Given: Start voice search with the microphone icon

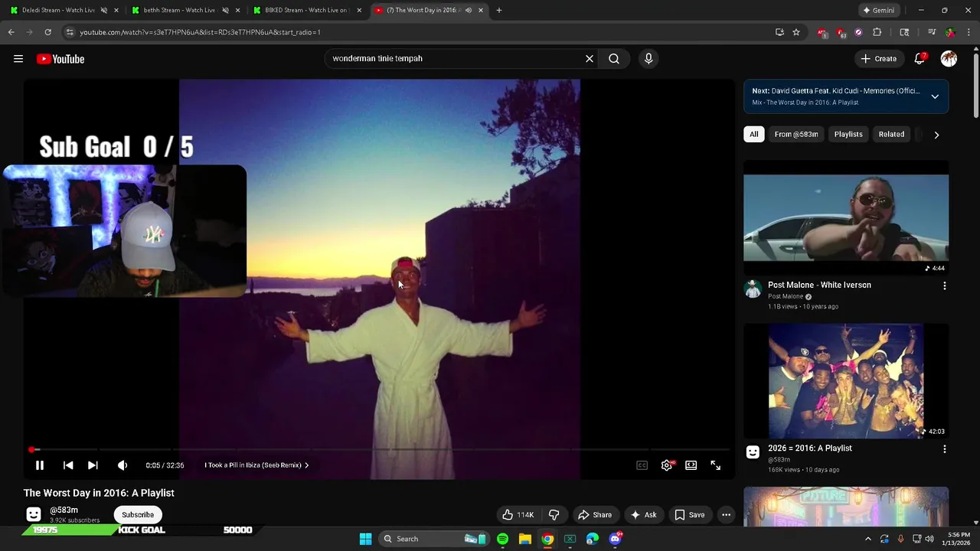Looking at the screenshot, I should tap(648, 58).
